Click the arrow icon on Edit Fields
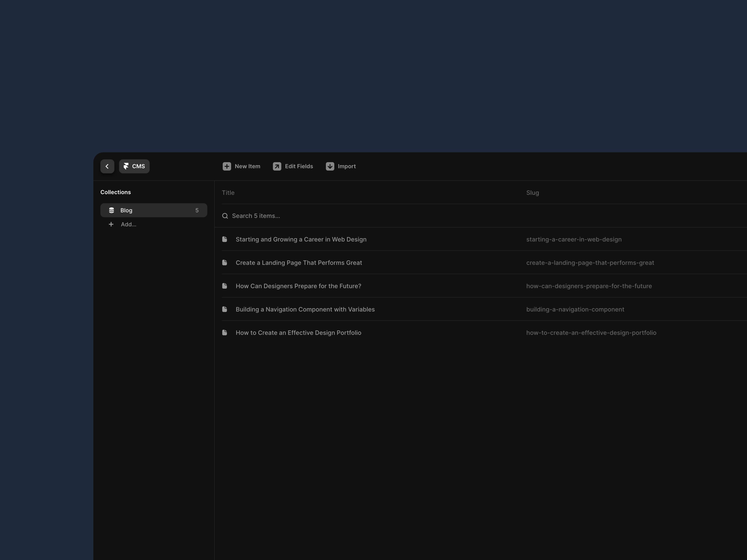 pos(277,166)
